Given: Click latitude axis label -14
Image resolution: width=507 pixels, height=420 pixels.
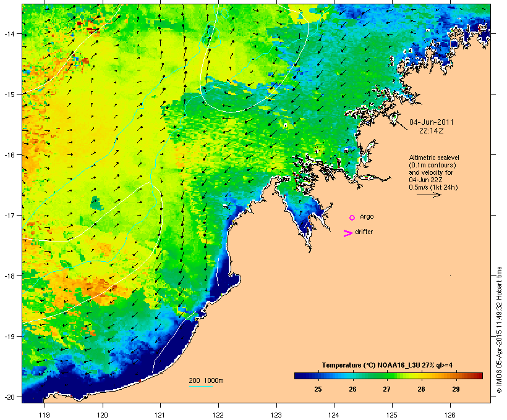Looking at the screenshot, I should click(9, 33).
